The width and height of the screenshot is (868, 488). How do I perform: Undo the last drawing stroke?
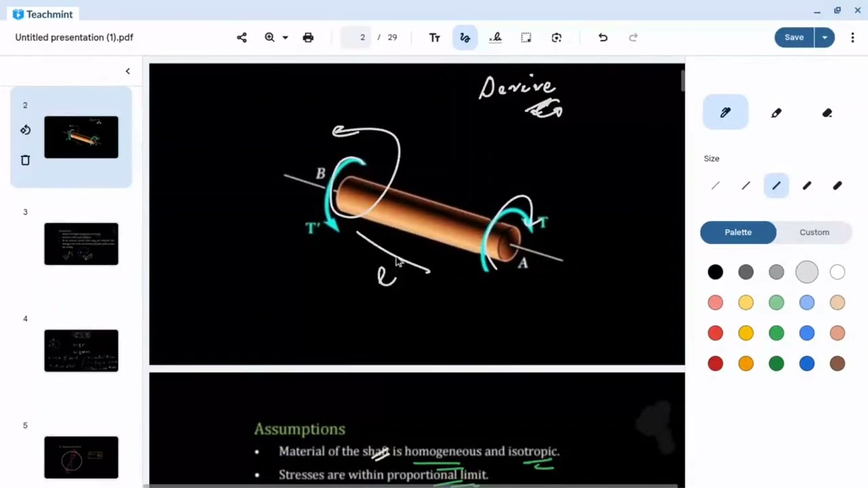603,37
